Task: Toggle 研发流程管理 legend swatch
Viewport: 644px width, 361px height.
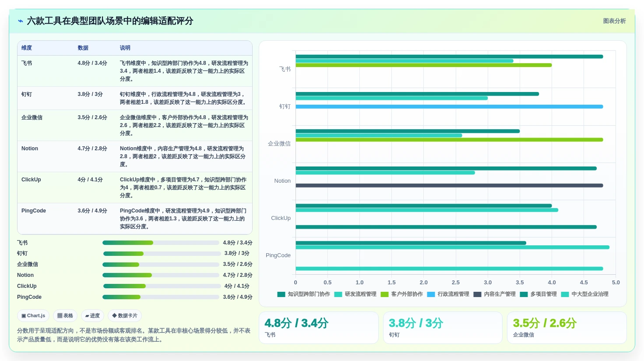Action: pyautogui.click(x=338, y=294)
